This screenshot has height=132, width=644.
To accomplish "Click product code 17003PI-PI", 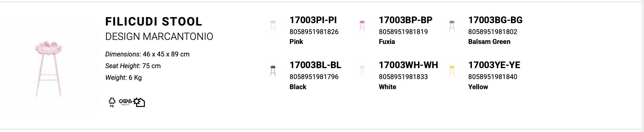I will tap(313, 20).
